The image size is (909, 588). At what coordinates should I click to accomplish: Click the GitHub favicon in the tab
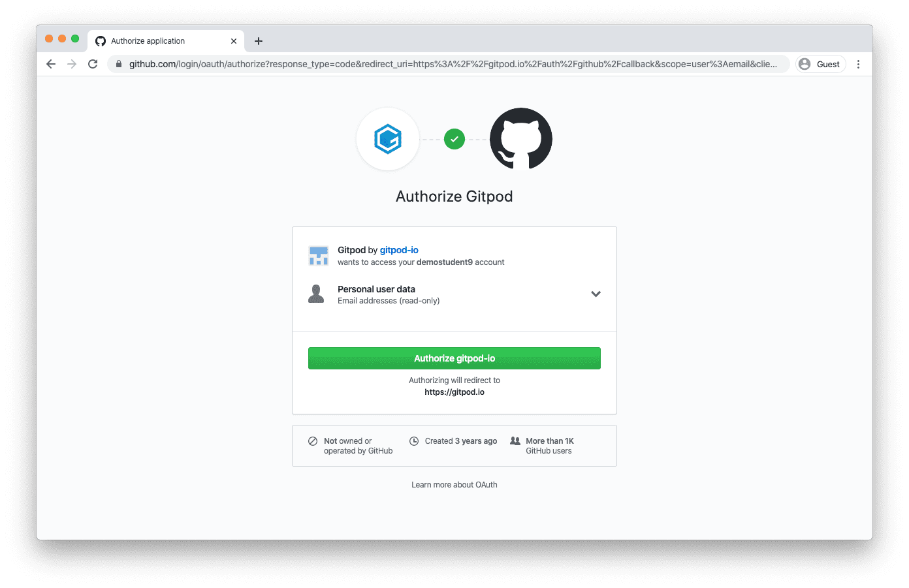101,41
